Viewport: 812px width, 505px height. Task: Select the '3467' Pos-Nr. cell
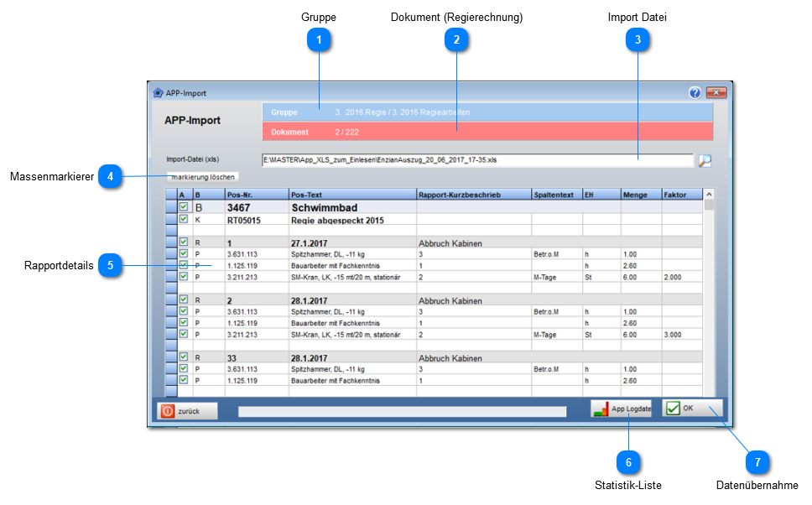tap(257, 207)
